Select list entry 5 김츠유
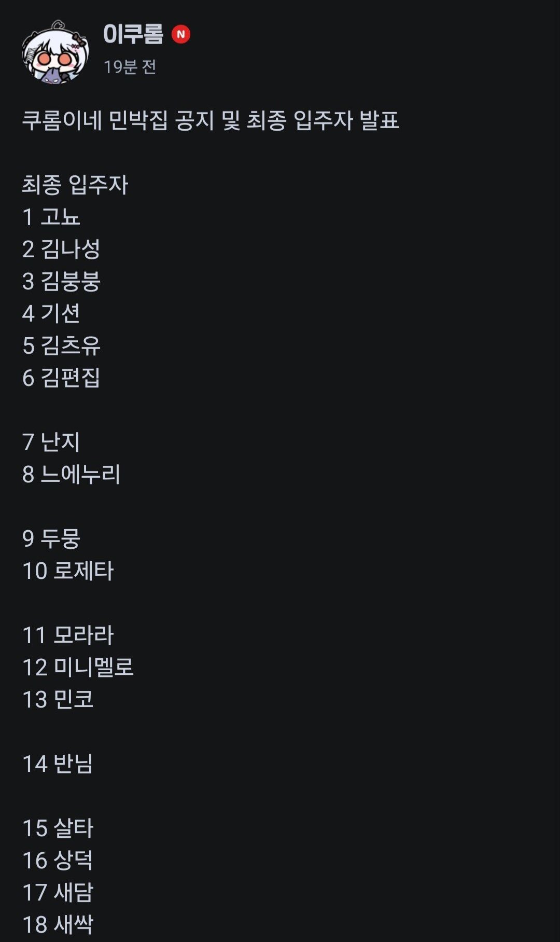Screen dimensions: 560x942 (x=61, y=345)
